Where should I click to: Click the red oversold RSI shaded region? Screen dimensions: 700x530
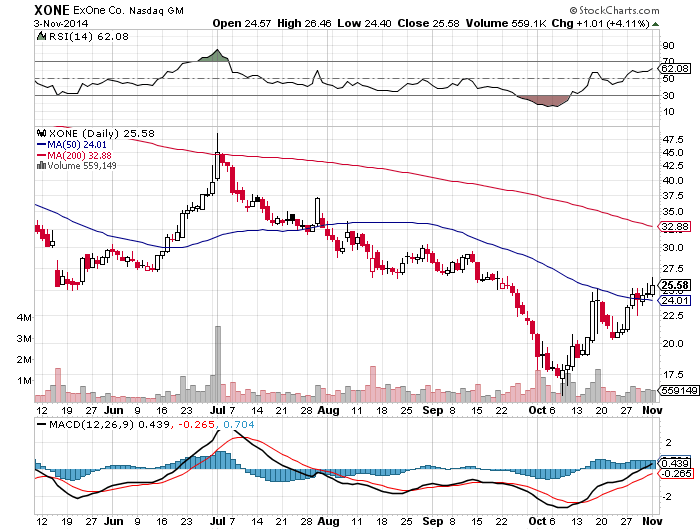click(545, 100)
